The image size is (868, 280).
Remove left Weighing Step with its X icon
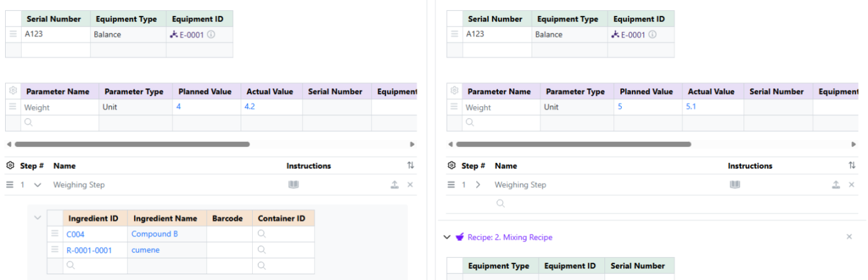(410, 185)
